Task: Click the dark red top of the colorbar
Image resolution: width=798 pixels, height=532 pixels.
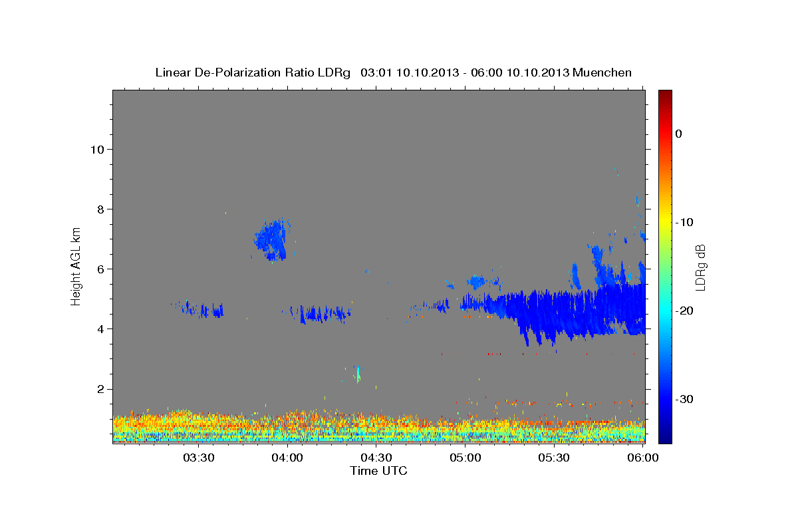Action: pyautogui.click(x=665, y=94)
